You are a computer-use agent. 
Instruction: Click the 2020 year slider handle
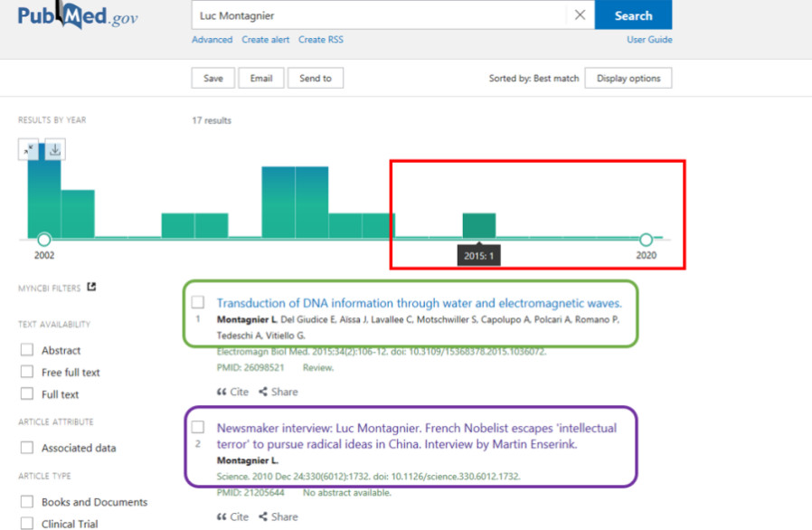tap(646, 240)
